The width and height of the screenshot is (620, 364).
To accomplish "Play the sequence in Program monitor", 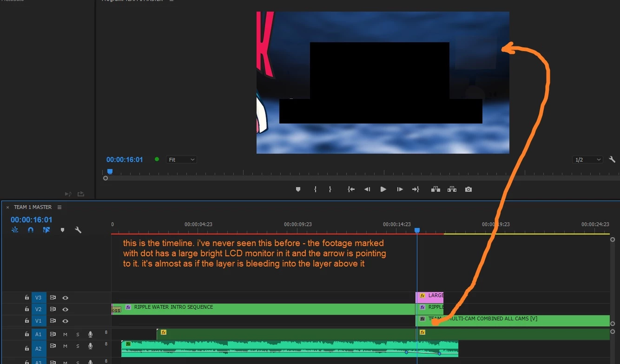I will pyautogui.click(x=383, y=189).
